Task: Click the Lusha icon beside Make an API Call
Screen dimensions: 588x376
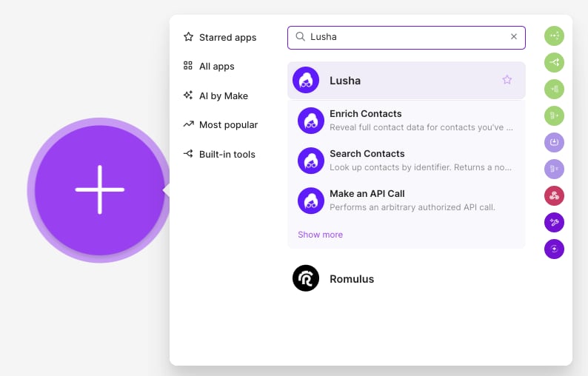Action: point(311,201)
